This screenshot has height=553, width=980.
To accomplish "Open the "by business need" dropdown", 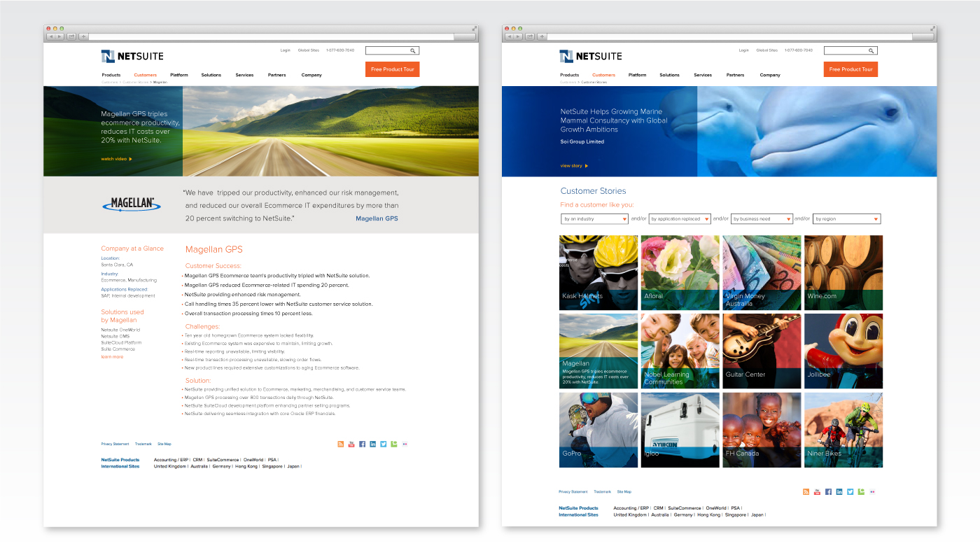I will (x=762, y=219).
